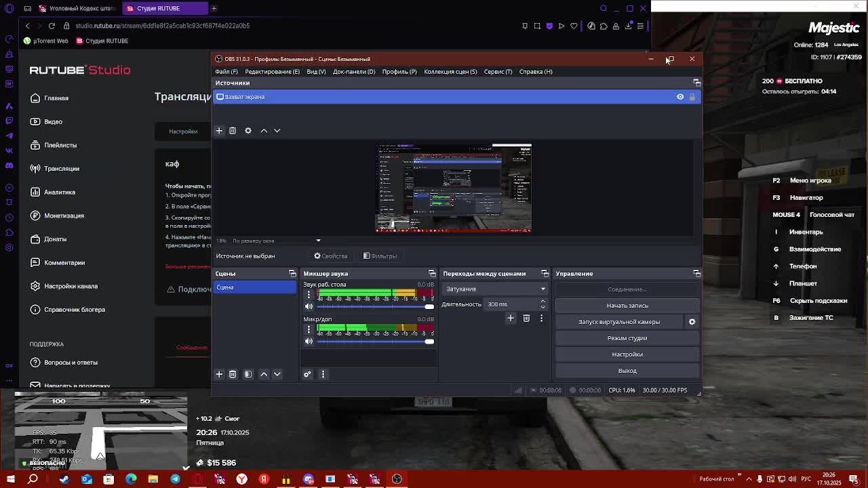
Task: Move scene down arrow in Scenes panel
Action: coord(277,374)
